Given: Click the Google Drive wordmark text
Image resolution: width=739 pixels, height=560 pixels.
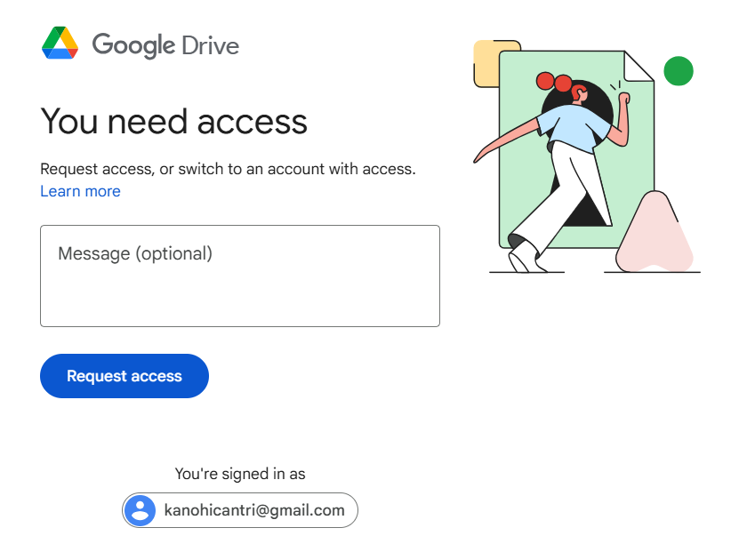Looking at the screenshot, I should (x=165, y=45).
